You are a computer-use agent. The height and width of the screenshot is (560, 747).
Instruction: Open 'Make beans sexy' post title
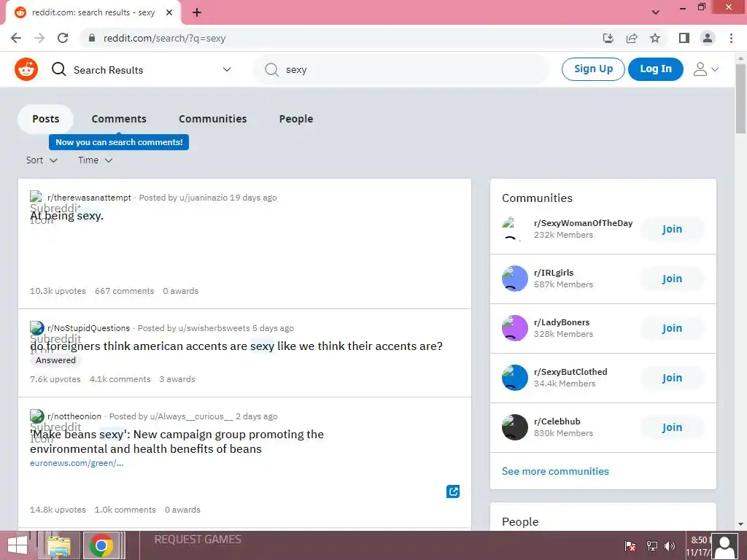(177, 441)
